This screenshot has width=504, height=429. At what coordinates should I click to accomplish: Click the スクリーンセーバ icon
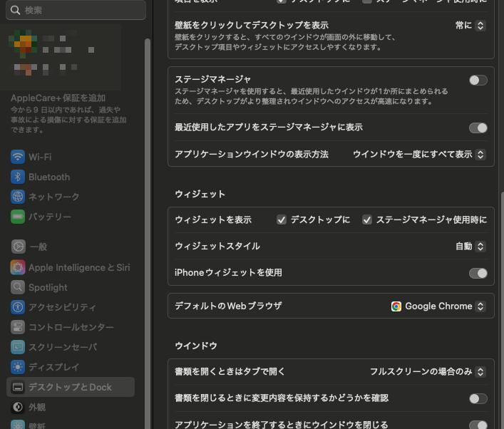click(x=18, y=347)
